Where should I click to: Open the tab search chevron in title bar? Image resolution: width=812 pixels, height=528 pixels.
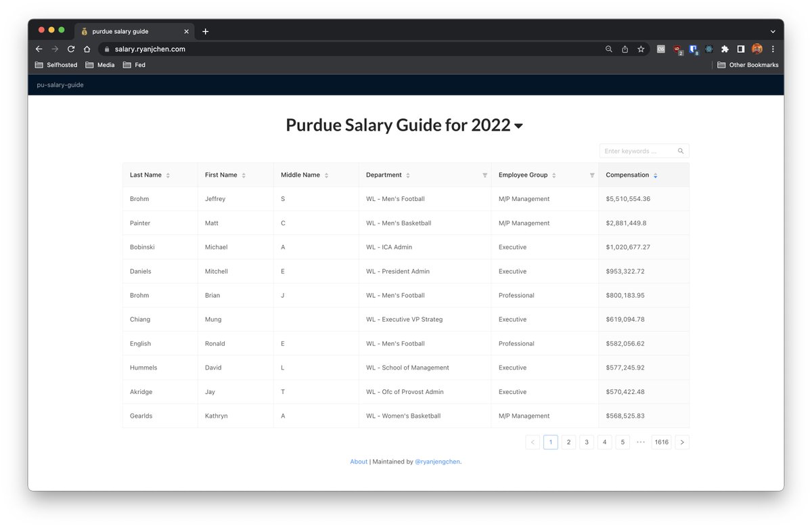(773, 31)
